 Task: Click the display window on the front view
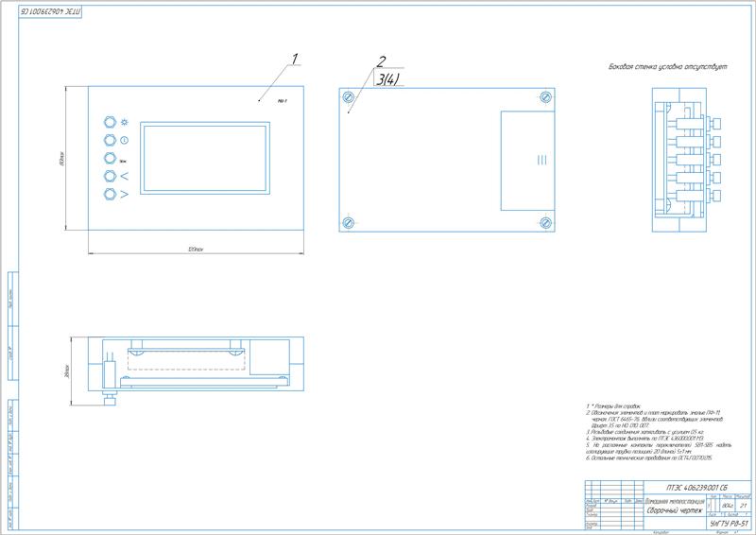[x=205, y=158]
